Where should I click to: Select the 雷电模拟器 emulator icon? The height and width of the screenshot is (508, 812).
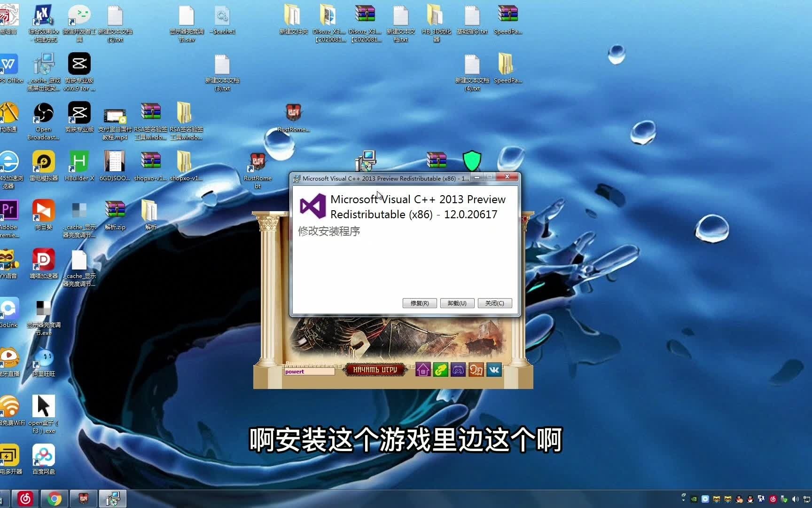coord(44,166)
